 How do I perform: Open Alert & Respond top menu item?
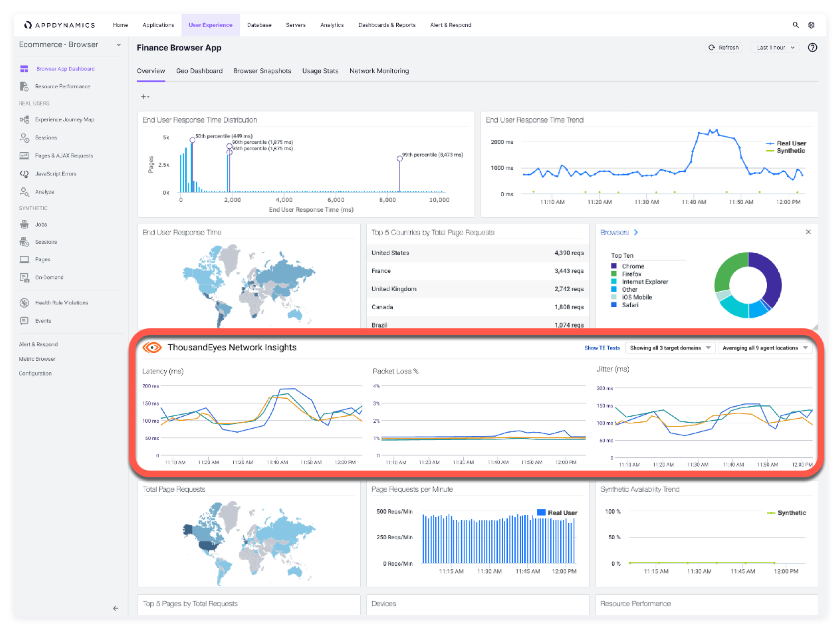tap(451, 25)
